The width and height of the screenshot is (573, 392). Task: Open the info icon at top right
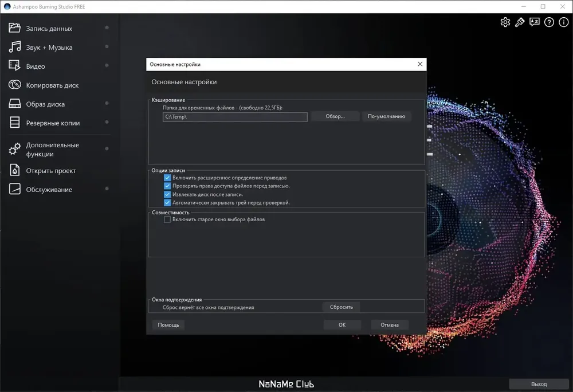point(563,22)
